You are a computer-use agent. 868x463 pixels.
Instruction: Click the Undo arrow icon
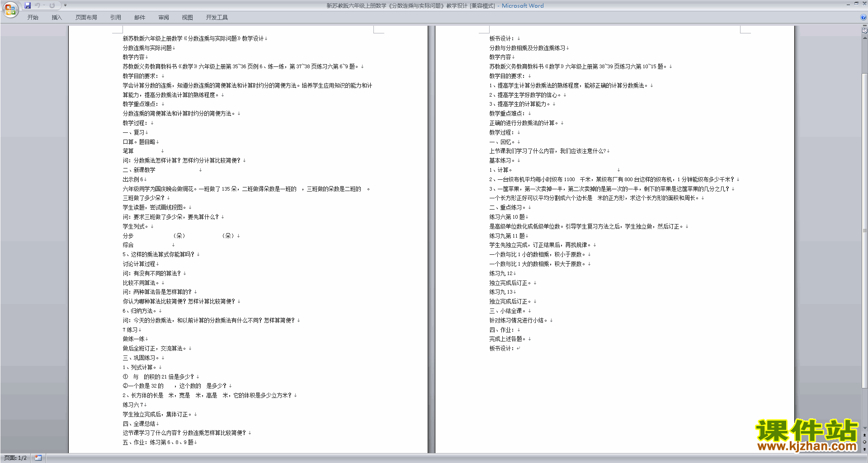pos(38,5)
